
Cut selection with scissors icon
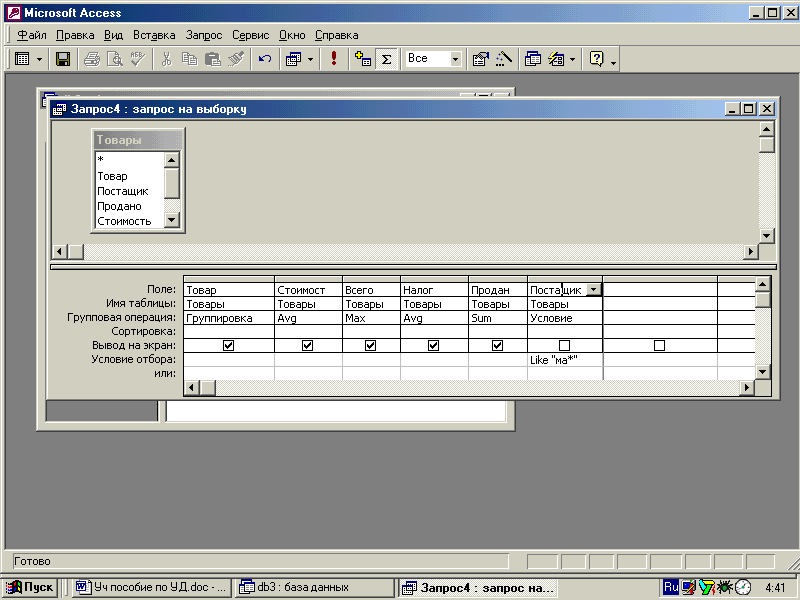click(166, 59)
